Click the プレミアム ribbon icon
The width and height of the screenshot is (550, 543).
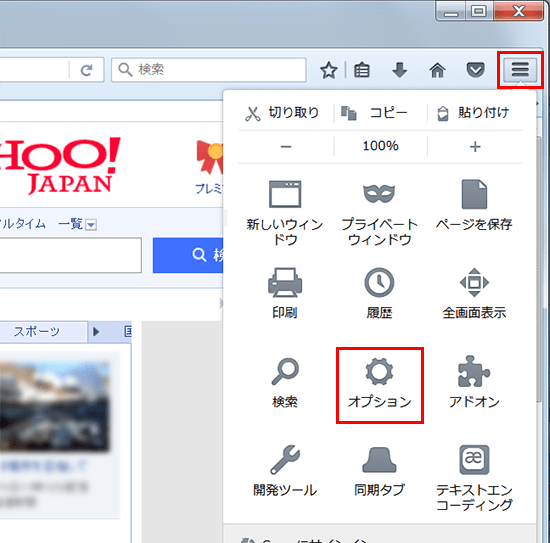click(210, 156)
